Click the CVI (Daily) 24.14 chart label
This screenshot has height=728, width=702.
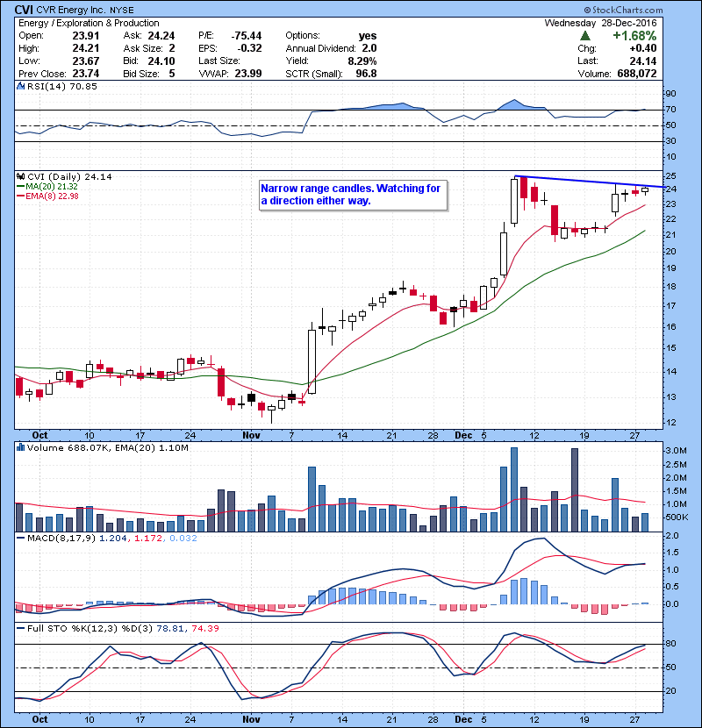pos(69,176)
